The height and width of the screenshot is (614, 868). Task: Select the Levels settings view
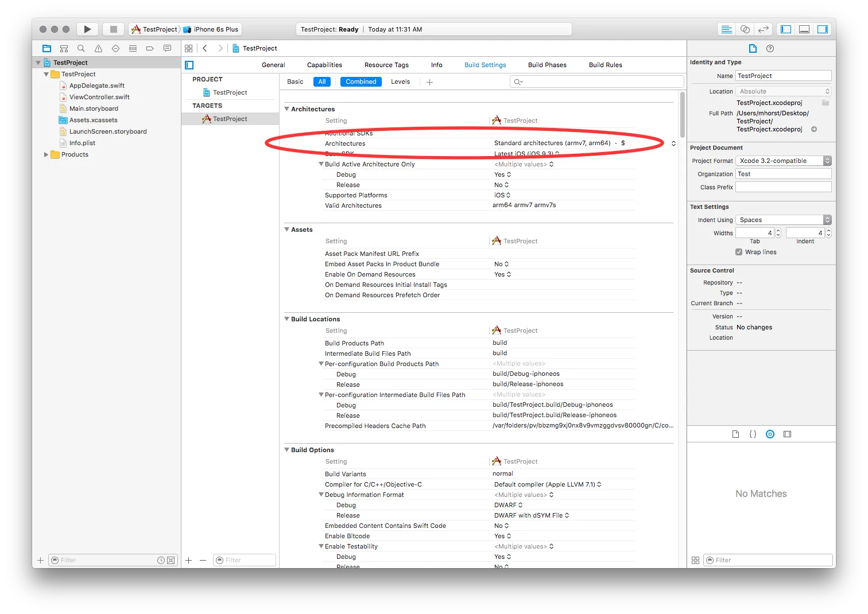(401, 82)
